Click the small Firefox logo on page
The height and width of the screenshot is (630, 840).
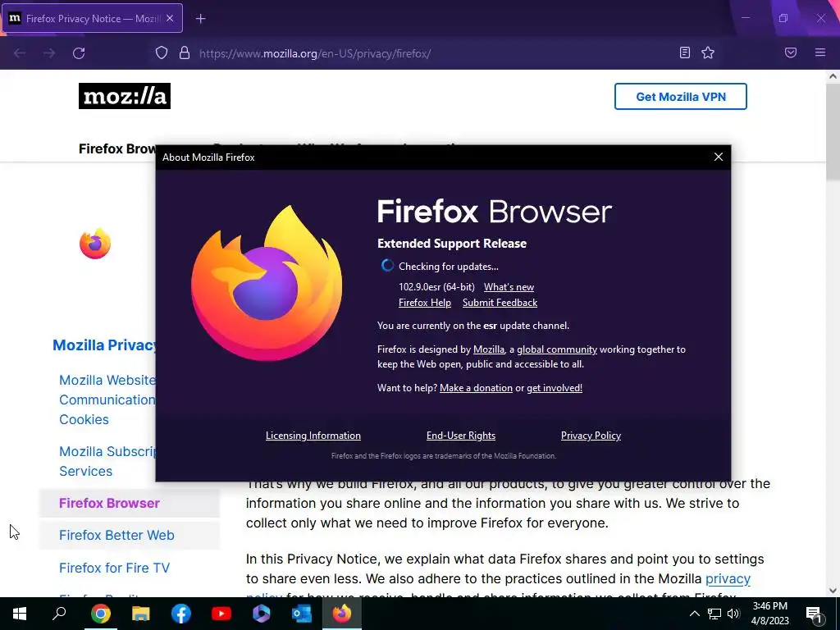[95, 244]
